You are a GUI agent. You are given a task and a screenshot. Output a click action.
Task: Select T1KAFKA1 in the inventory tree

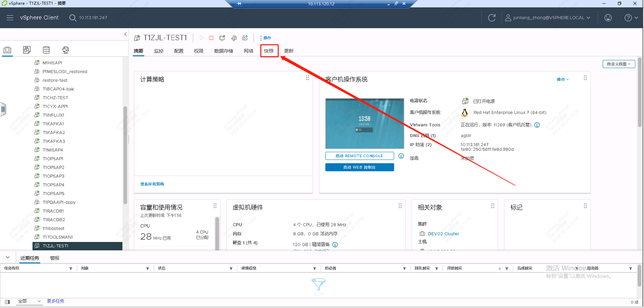click(53, 124)
